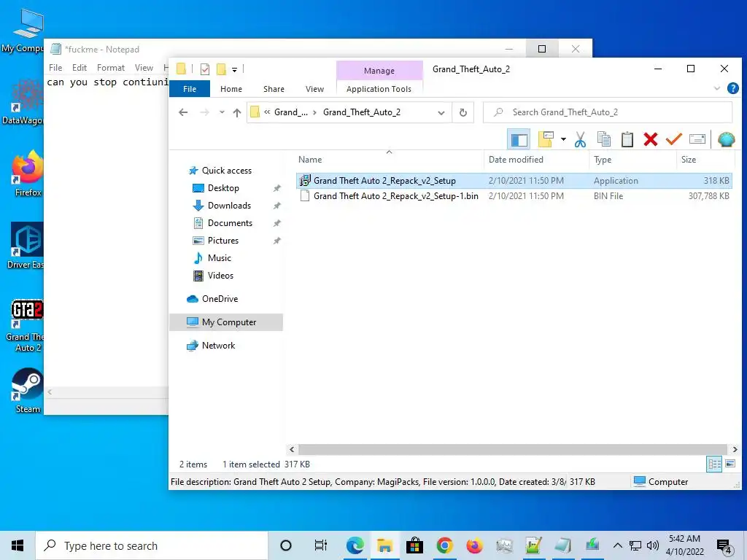Open Microsoft Edge from the taskbar
Screen dimensions: 747x560
[355, 545]
